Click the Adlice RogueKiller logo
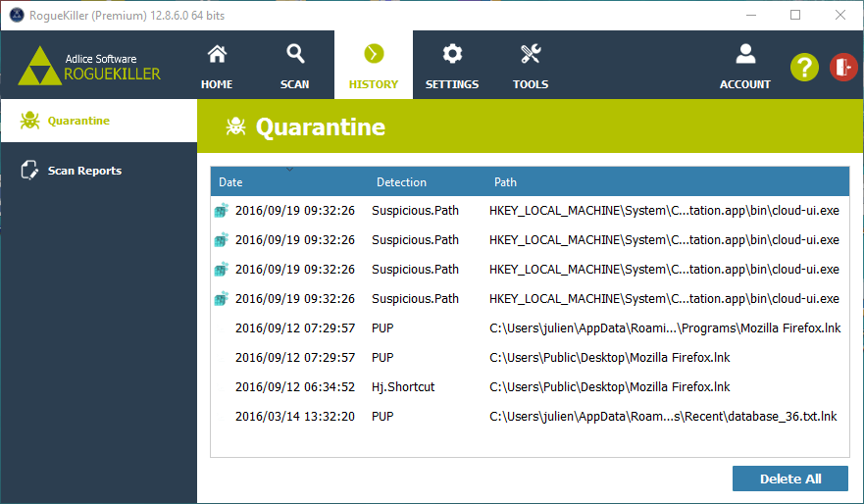The height and width of the screenshot is (504, 864). 90,66
